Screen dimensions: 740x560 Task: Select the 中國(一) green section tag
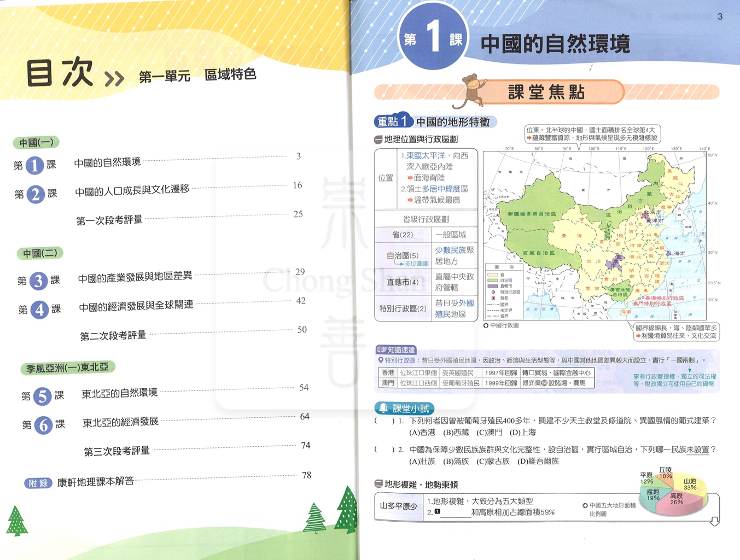pos(36,143)
